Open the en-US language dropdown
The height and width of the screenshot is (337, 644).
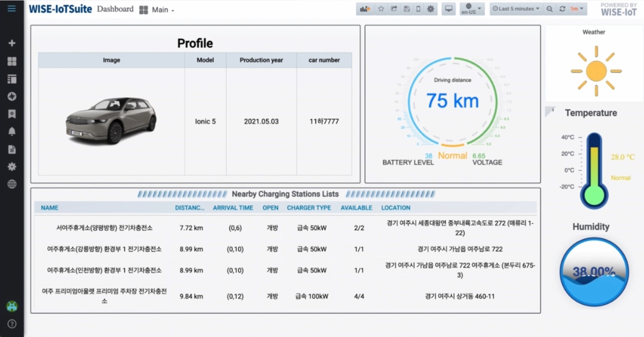point(472,9)
